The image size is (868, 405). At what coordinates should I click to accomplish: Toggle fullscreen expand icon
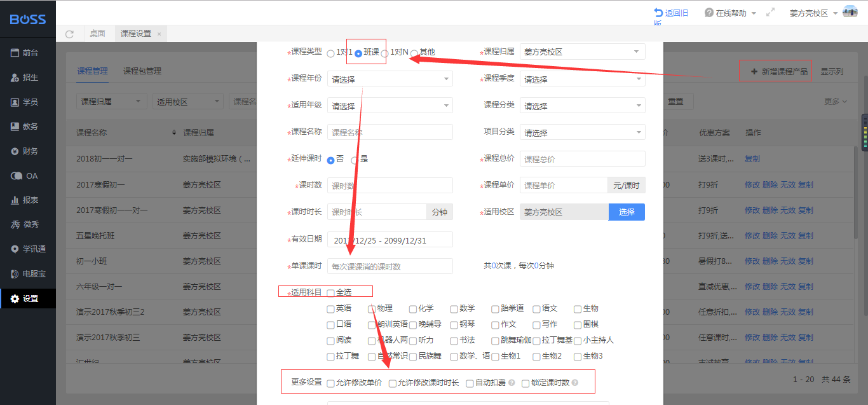click(x=771, y=12)
